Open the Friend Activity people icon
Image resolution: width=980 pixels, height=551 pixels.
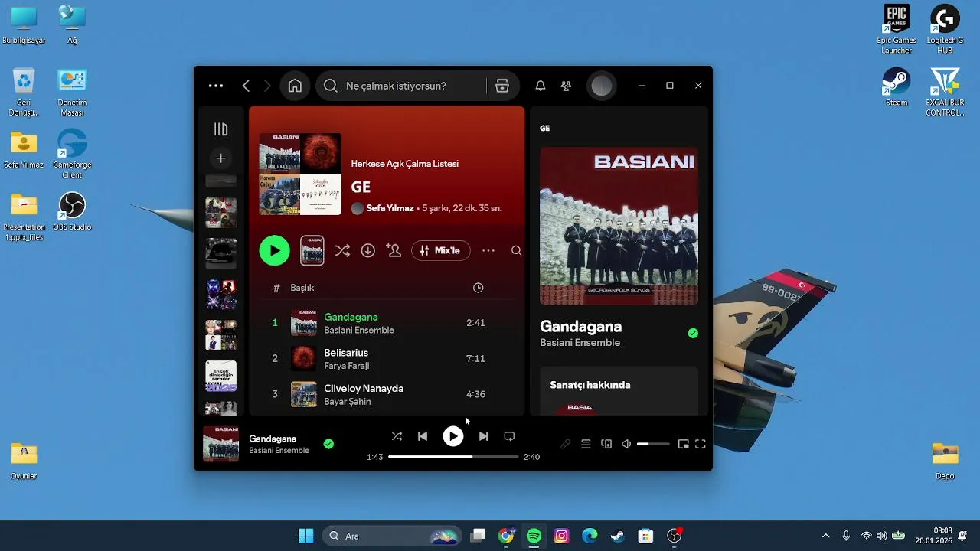(566, 86)
